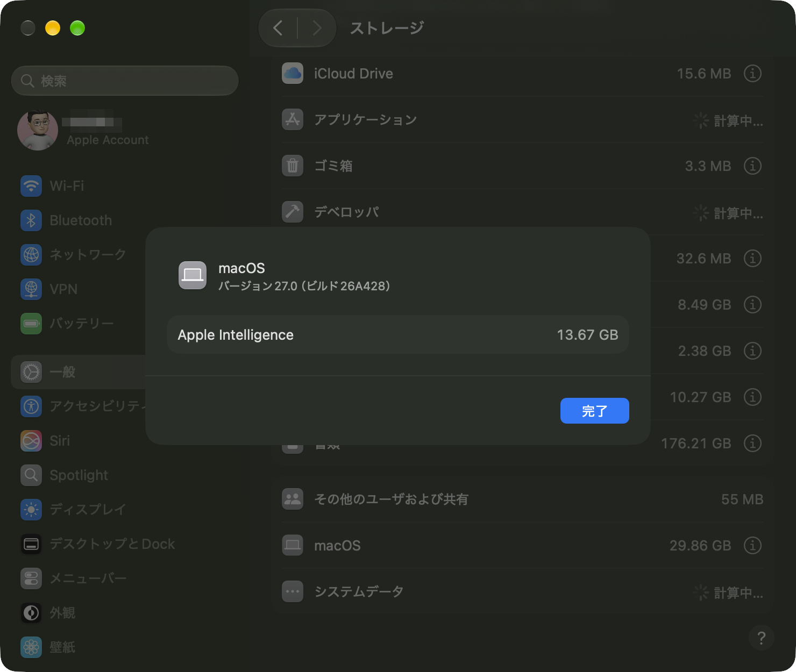The image size is (796, 672).
Task: Show info for the 2.38 GB row
Action: tap(752, 351)
